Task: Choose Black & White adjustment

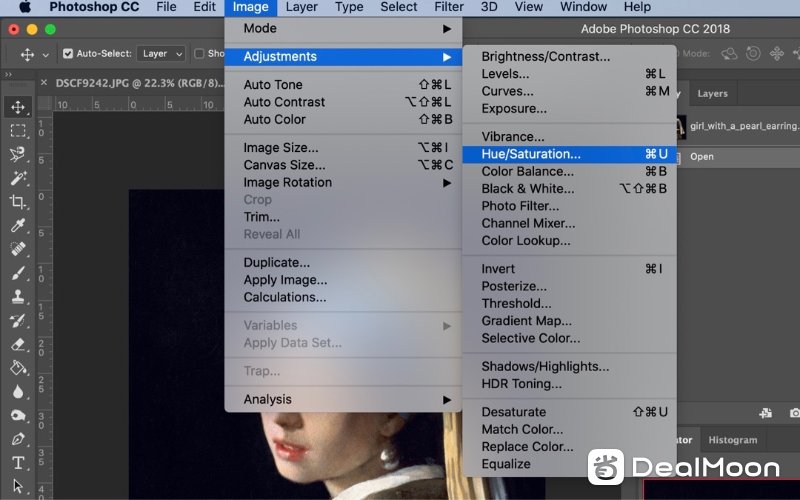Action: [569, 189]
